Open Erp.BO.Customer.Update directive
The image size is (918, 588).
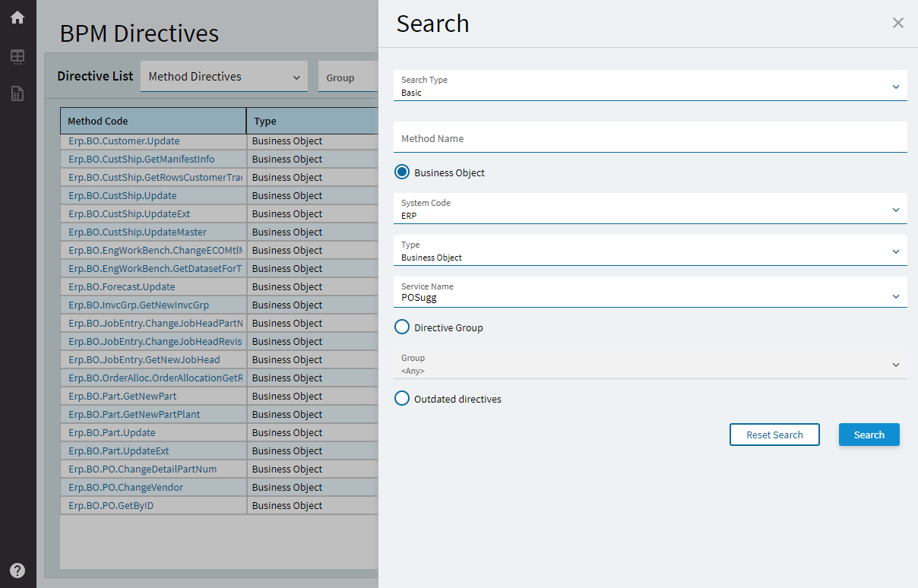(124, 141)
